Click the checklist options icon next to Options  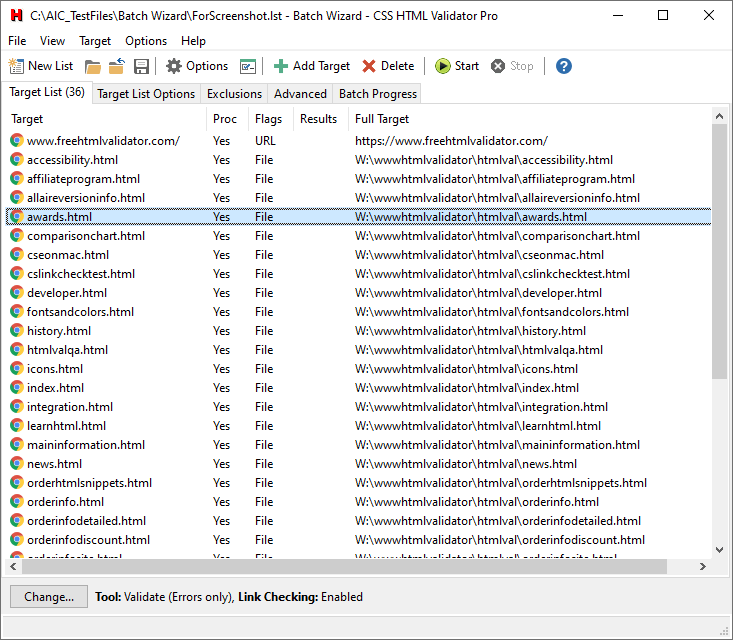coord(248,66)
